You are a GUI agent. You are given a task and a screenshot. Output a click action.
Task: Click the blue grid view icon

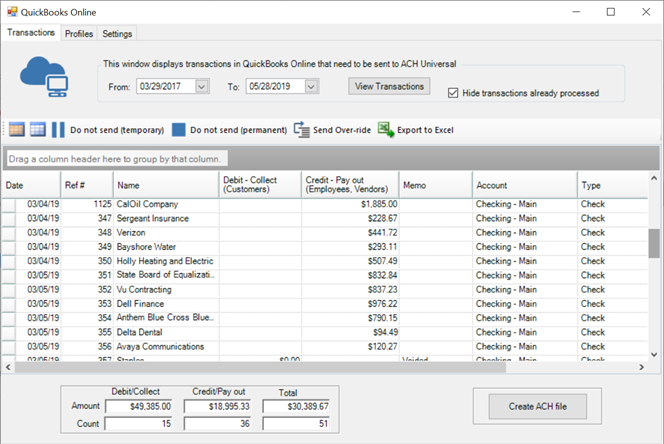tap(38, 129)
